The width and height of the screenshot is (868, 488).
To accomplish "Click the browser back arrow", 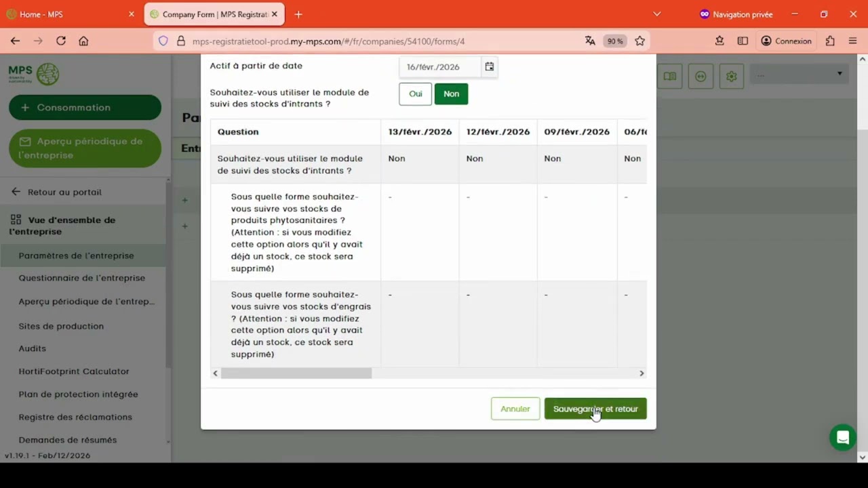I will coord(15,41).
